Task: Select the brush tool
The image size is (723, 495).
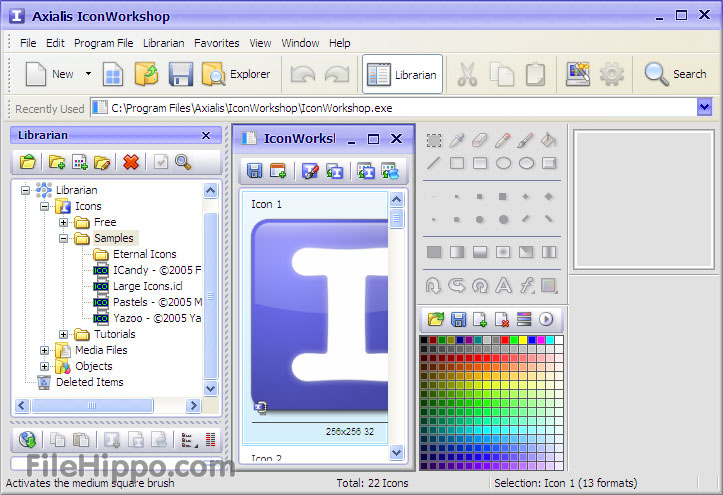Action: (x=526, y=140)
